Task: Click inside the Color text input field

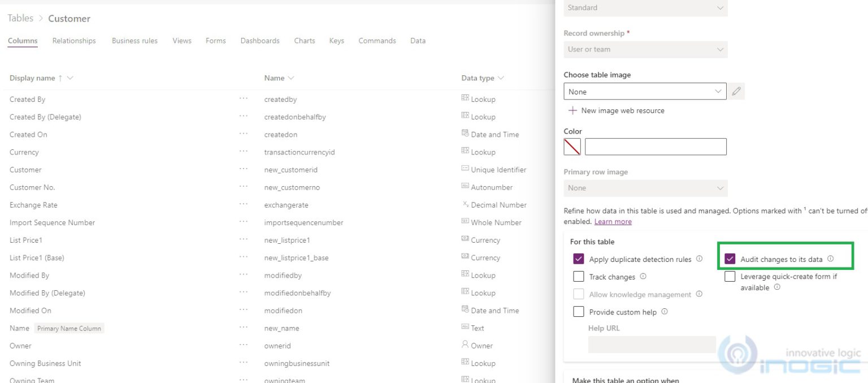Action: (655, 146)
